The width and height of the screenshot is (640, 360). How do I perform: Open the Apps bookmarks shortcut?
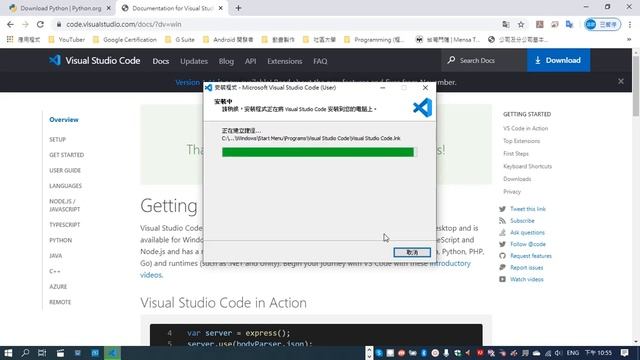23,40
